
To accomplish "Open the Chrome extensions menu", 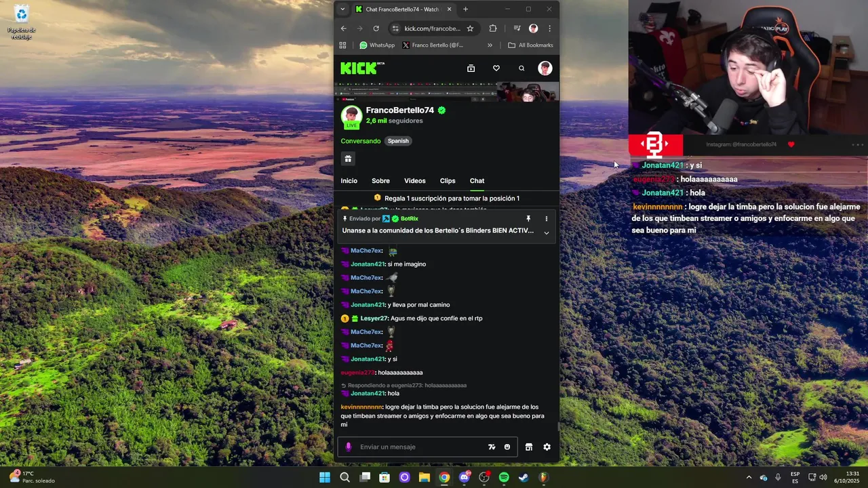I will click(x=493, y=28).
